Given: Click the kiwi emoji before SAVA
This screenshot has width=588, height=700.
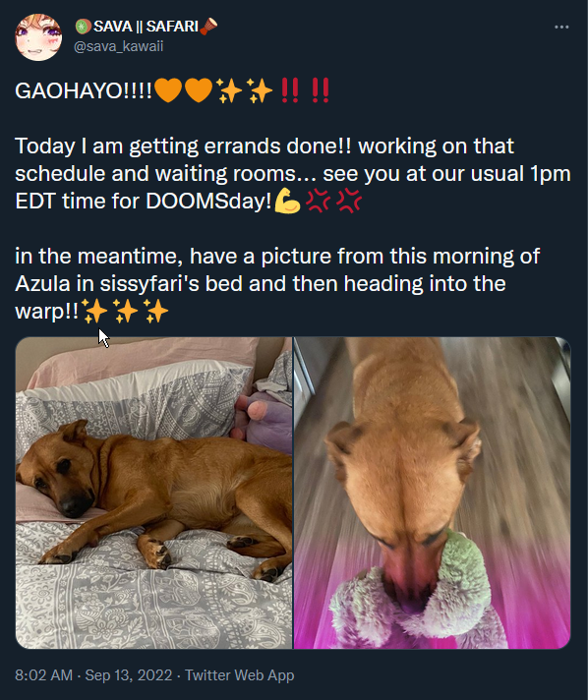Looking at the screenshot, I should [x=83, y=27].
